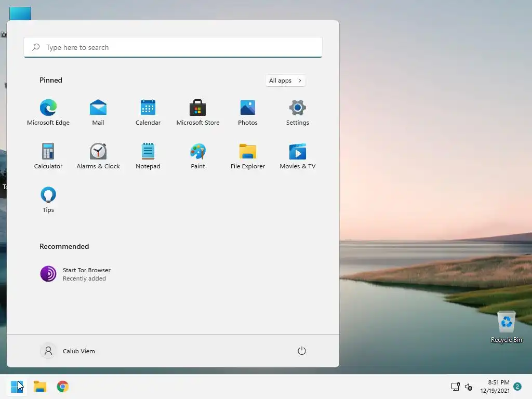Screen dimensions: 532x399
Task: Open Microsoft Store
Action: tap(198, 113)
